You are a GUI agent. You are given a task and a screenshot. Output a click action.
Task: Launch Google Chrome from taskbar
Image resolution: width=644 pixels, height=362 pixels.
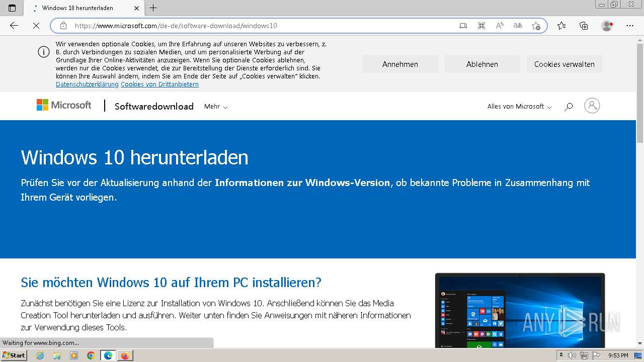pos(91,355)
